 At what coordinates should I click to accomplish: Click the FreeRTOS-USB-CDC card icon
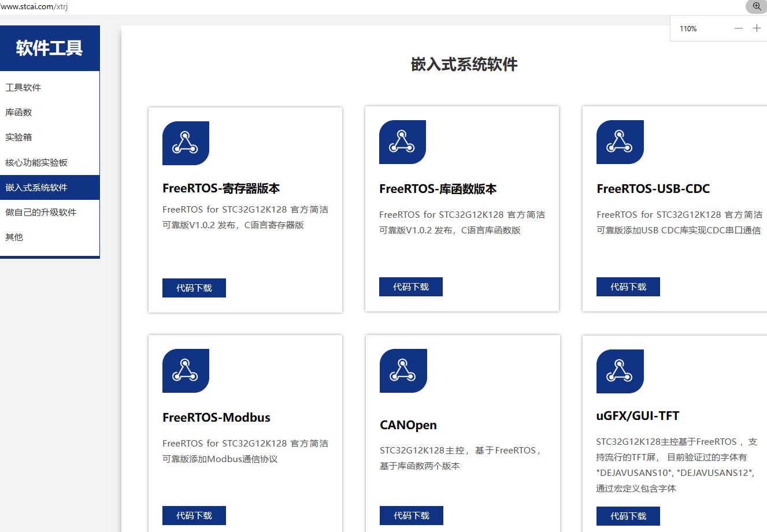point(620,142)
